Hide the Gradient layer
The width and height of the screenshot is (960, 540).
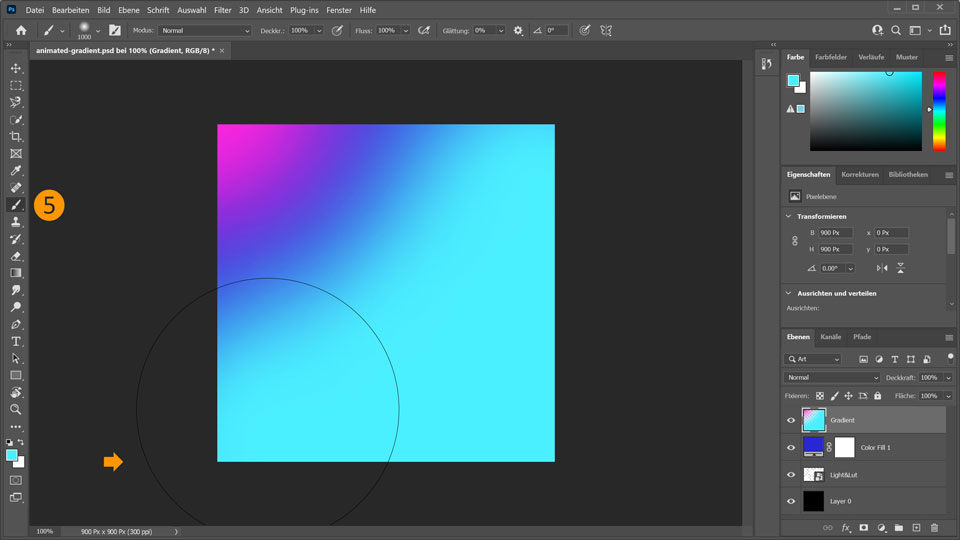click(x=791, y=421)
